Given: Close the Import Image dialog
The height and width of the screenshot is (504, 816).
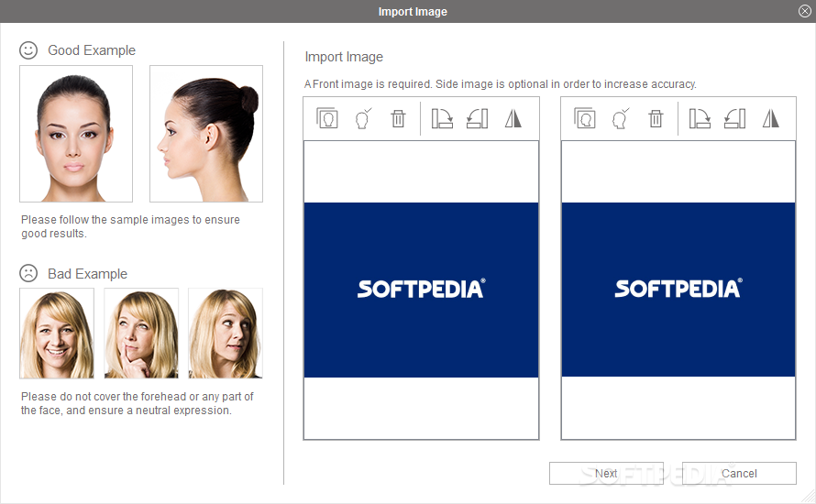Looking at the screenshot, I should coord(805,11).
